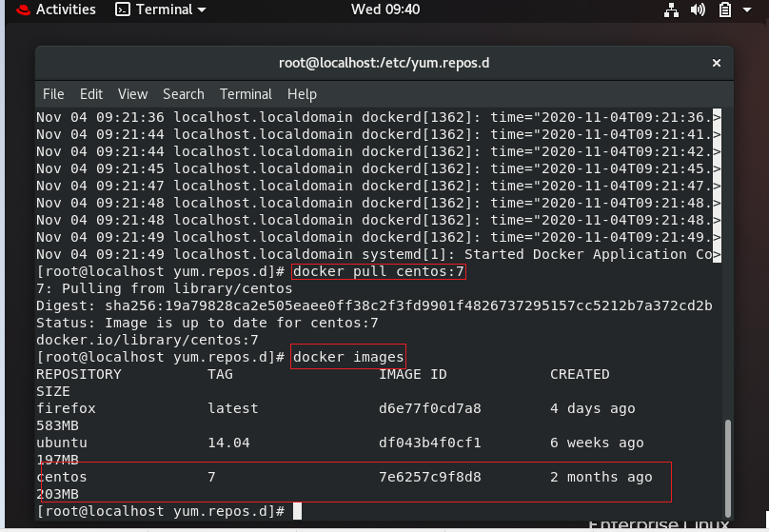Click the log line timestamped 09:21:45

pos(379,168)
